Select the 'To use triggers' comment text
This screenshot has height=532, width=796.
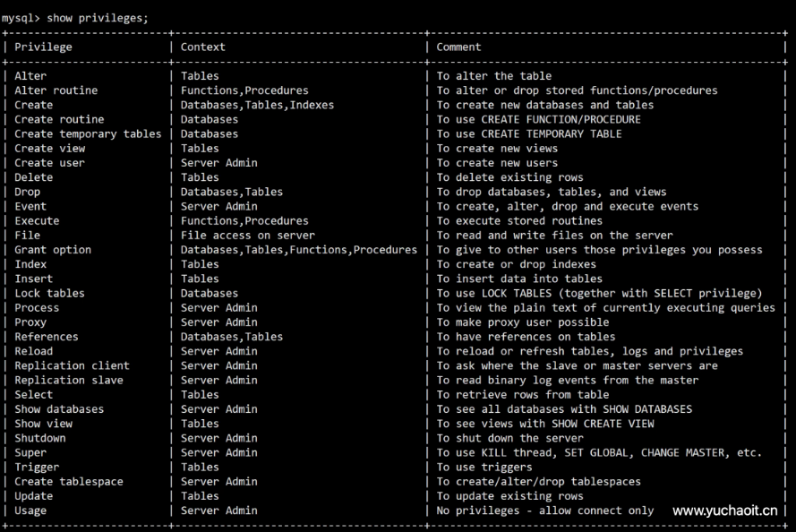(x=484, y=467)
